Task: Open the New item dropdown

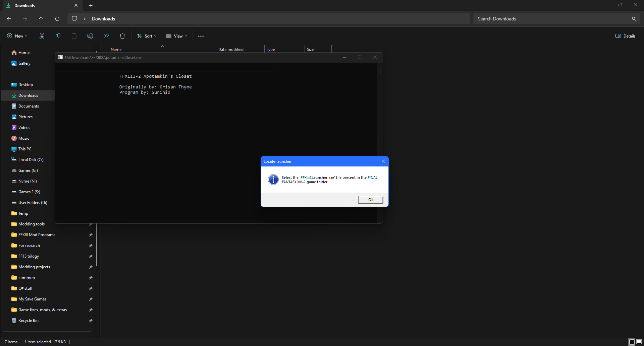Action: 17,36
